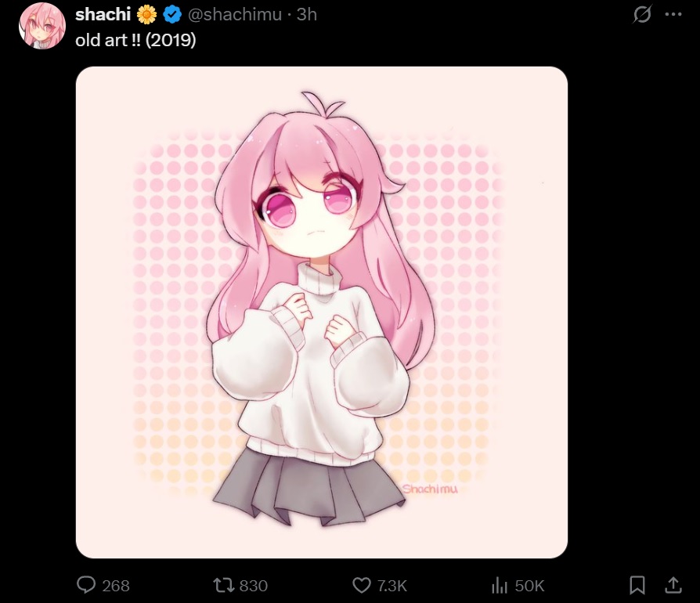Click the 268 replies count
Viewport: 700px width, 603px height.
[x=116, y=586]
